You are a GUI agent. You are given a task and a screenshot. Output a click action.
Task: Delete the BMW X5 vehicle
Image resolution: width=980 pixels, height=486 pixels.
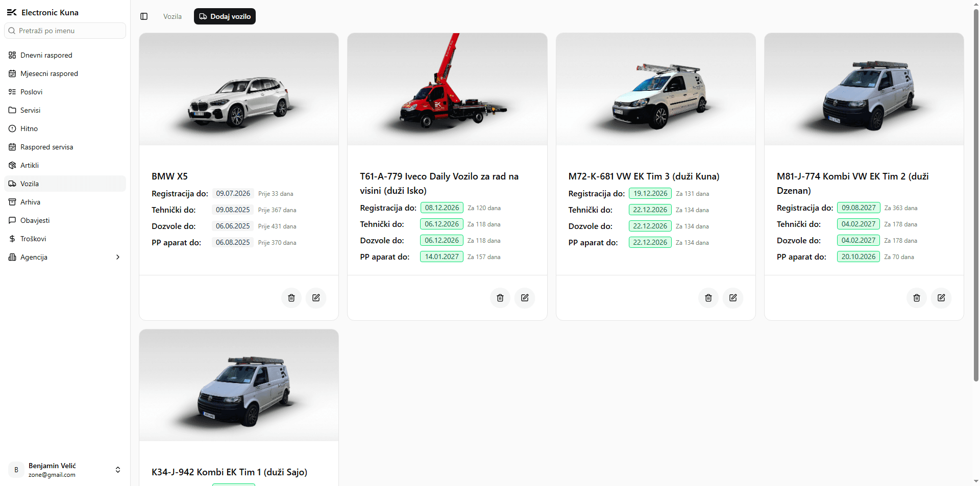[x=291, y=298]
